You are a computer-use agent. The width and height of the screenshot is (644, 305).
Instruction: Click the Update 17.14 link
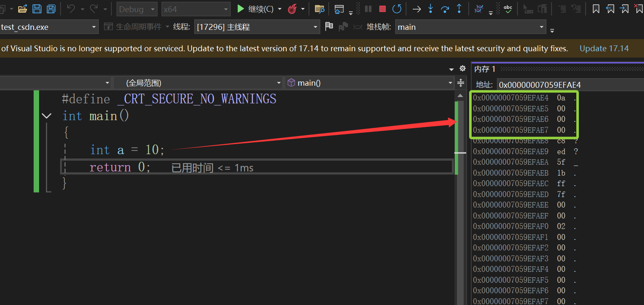point(604,48)
